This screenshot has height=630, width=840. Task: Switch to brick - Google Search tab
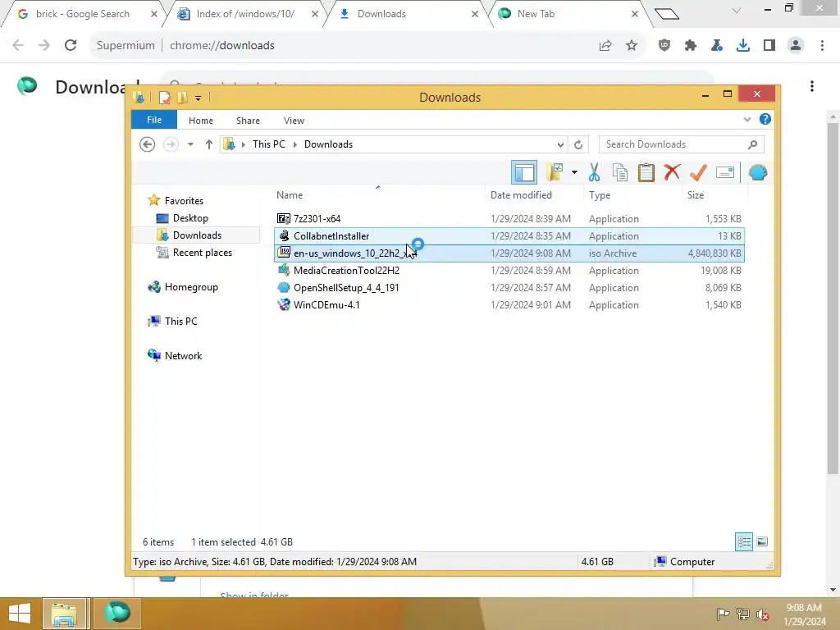click(83, 14)
